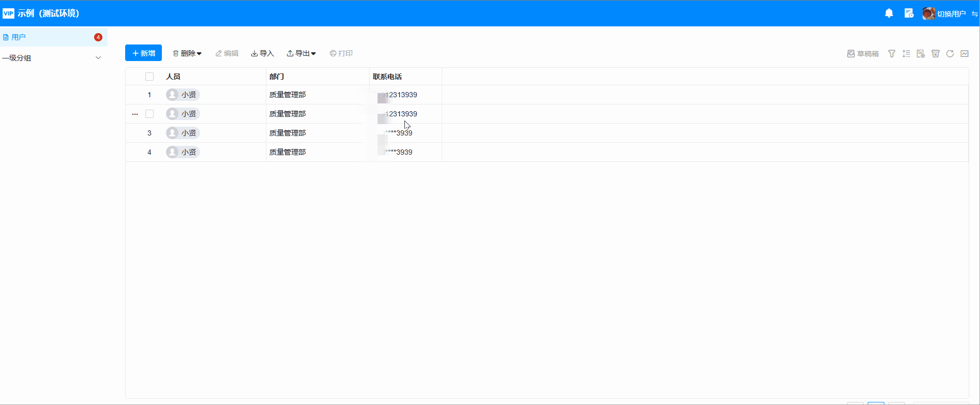Open the recycle bin icon
Screen dimensions: 980x405
click(x=935, y=54)
